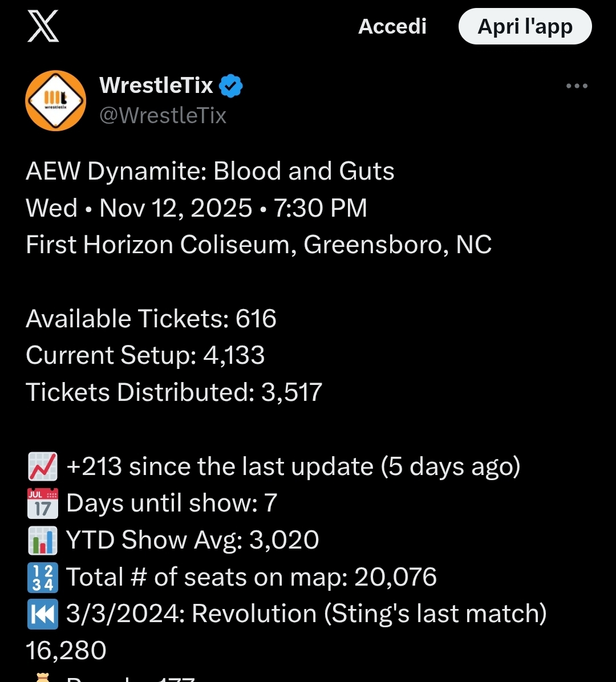Viewport: 616px width, 682px height.
Task: Open the app via Apri l'app button
Action: pyautogui.click(x=525, y=26)
